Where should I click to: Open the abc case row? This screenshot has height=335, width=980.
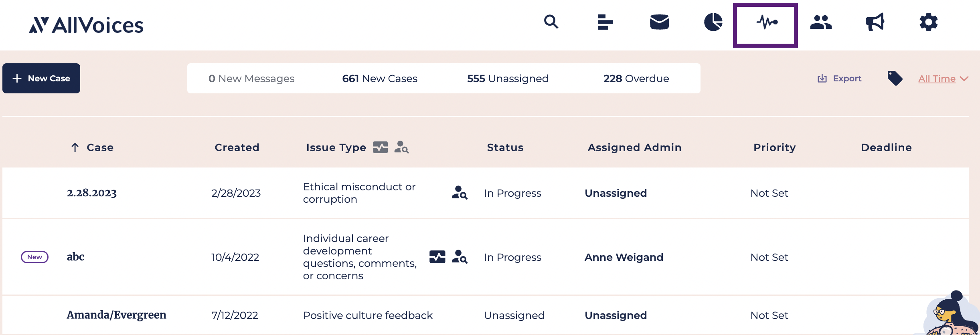coord(486,257)
